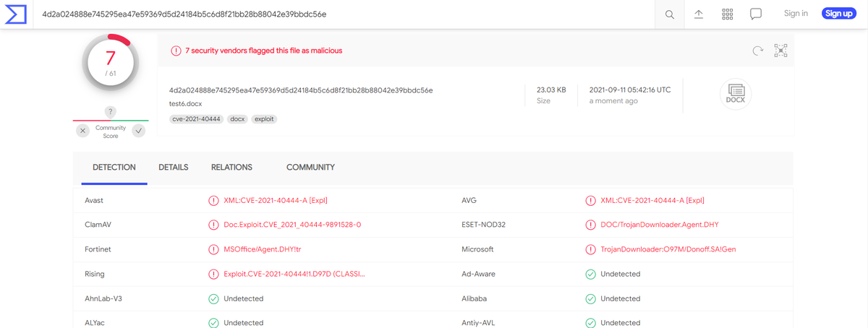Click the hash search input field
The height and width of the screenshot is (328, 868).
(344, 14)
